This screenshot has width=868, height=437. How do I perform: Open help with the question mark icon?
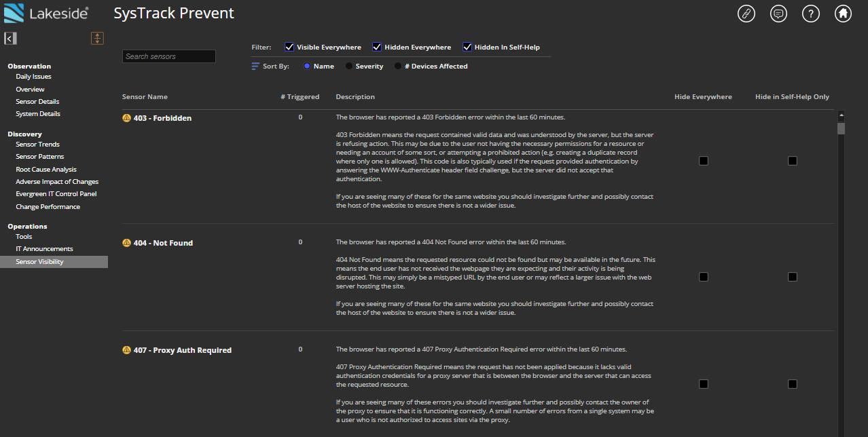tap(810, 14)
